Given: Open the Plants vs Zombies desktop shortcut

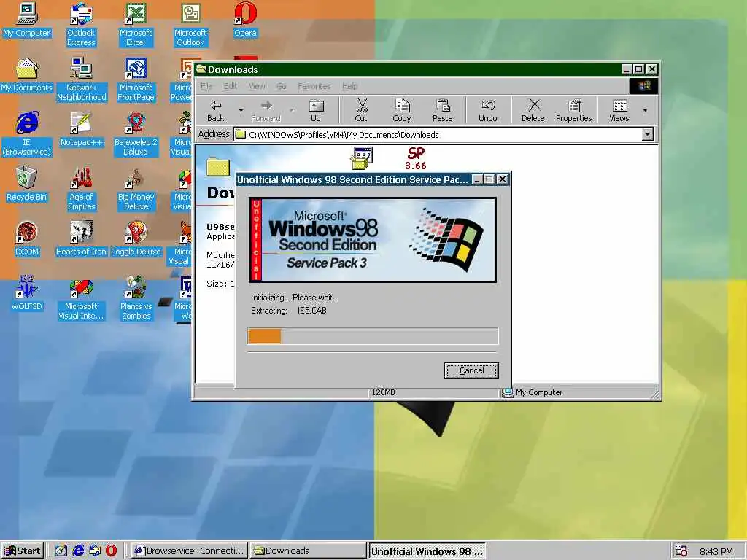Looking at the screenshot, I should tap(136, 298).
